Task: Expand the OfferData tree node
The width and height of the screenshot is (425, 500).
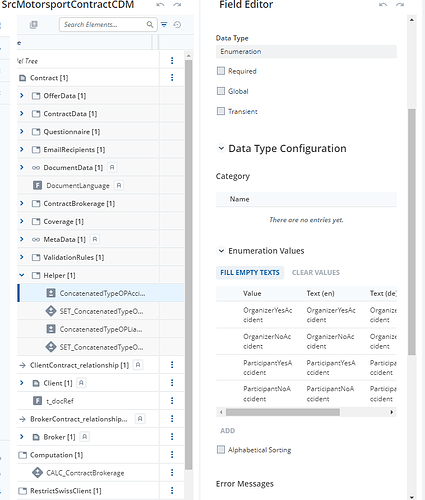Action: (22, 96)
